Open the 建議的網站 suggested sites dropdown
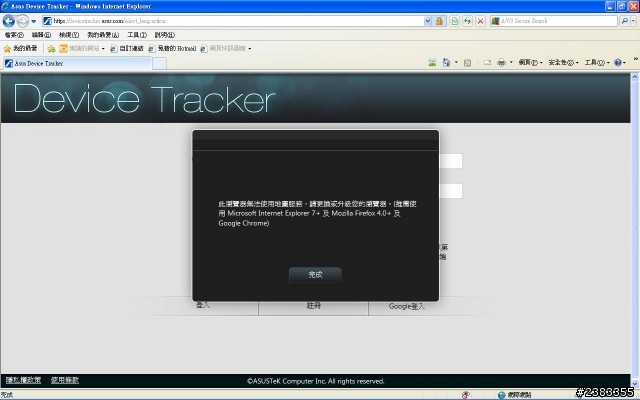Viewport: 640px width, 400px height. coord(82,49)
